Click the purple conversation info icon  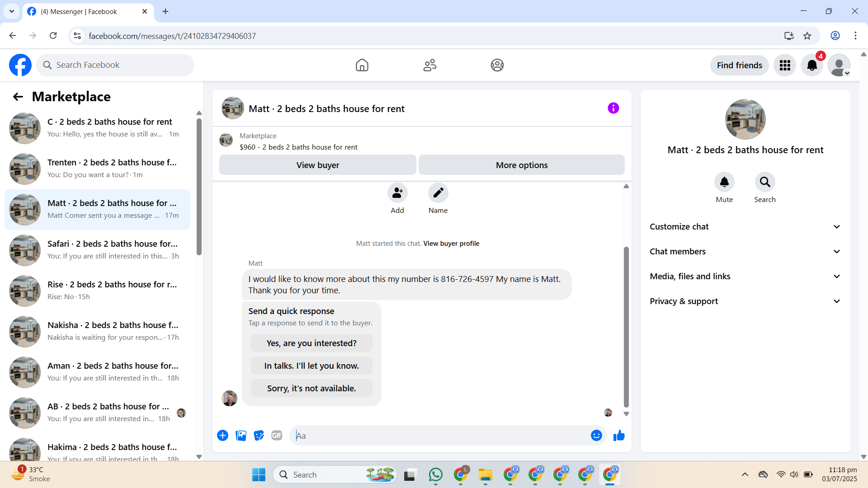point(613,108)
